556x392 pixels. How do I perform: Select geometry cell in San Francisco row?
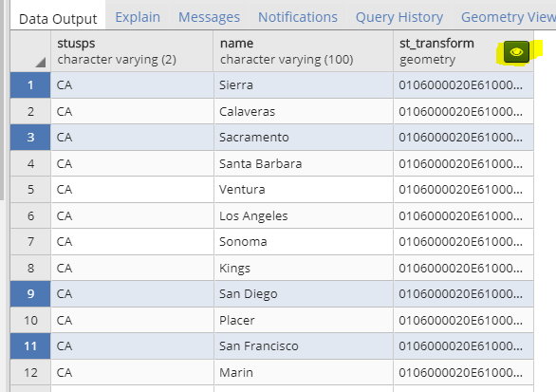tap(463, 345)
